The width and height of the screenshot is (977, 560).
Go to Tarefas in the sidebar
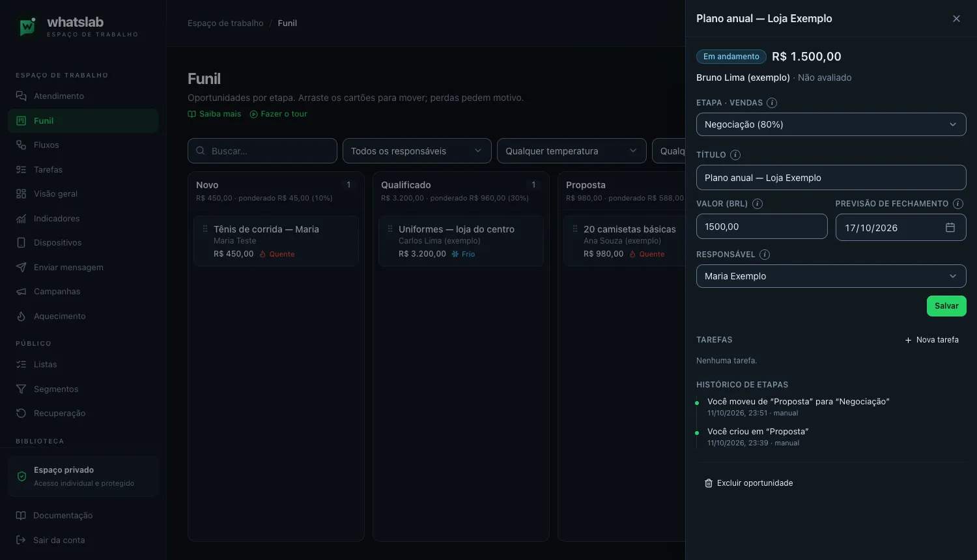83,170
